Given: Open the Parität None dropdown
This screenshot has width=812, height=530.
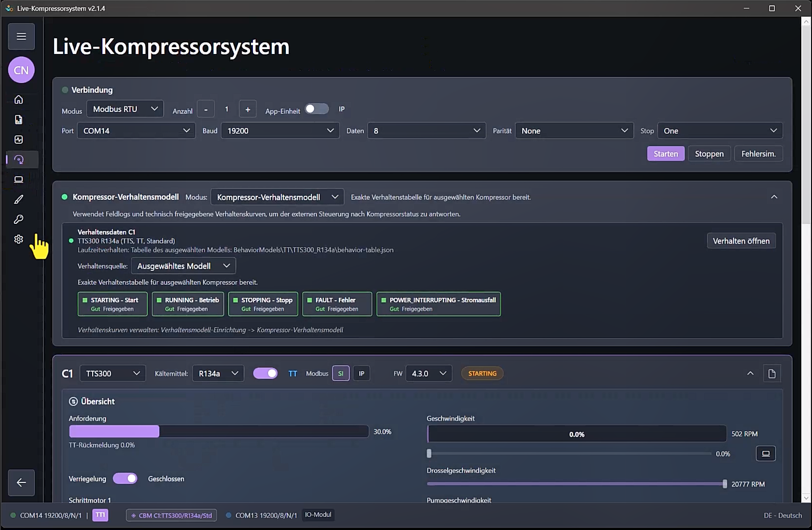Looking at the screenshot, I should (574, 131).
